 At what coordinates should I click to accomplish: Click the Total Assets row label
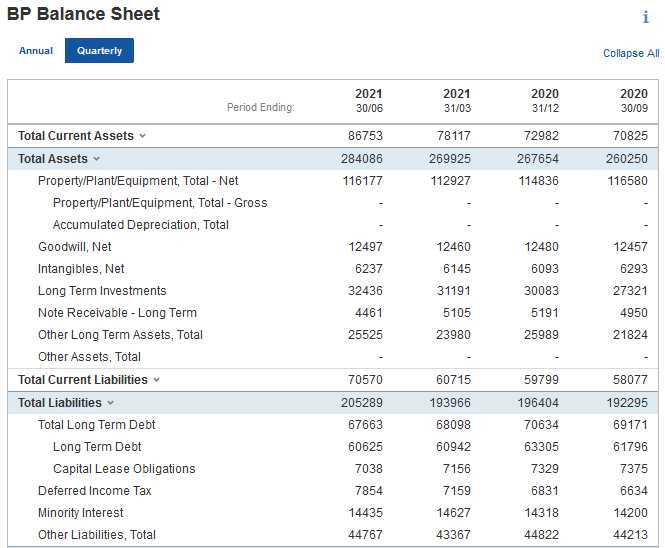(x=53, y=159)
